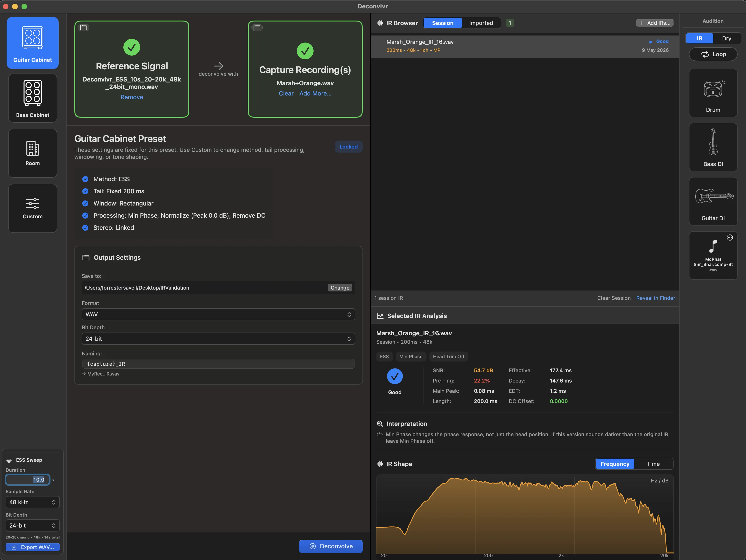Click the deconvolve-with arrow icon
The height and width of the screenshot is (560, 746).
click(218, 66)
